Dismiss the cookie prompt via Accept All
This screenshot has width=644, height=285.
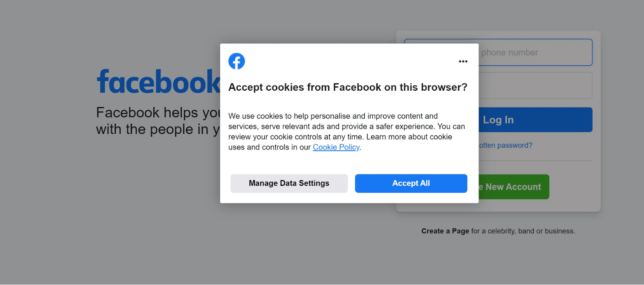coord(411,183)
